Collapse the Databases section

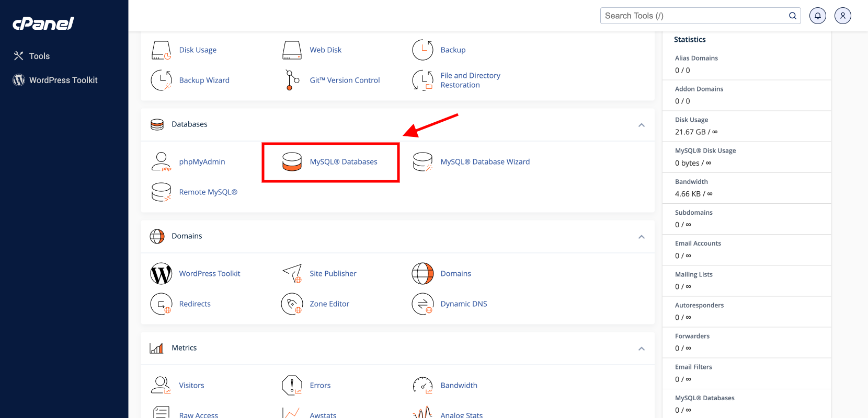pos(642,125)
